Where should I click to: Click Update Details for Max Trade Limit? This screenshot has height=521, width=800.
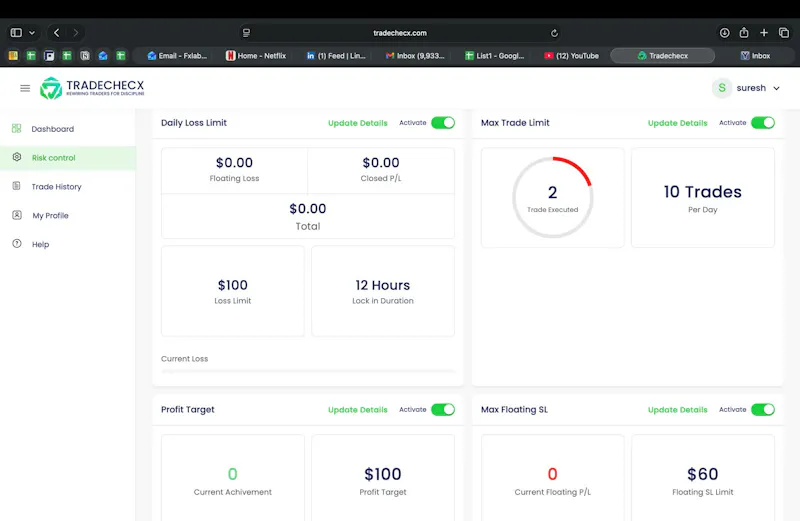678,123
